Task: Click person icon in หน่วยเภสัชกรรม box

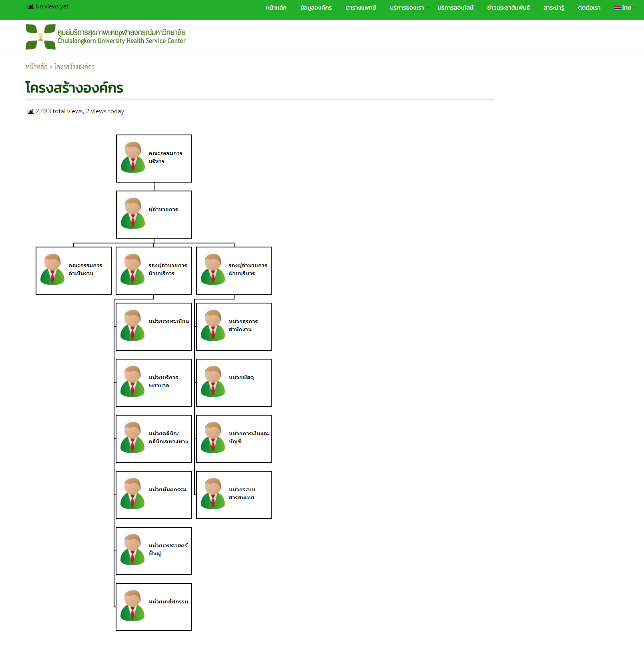Action: click(132, 606)
